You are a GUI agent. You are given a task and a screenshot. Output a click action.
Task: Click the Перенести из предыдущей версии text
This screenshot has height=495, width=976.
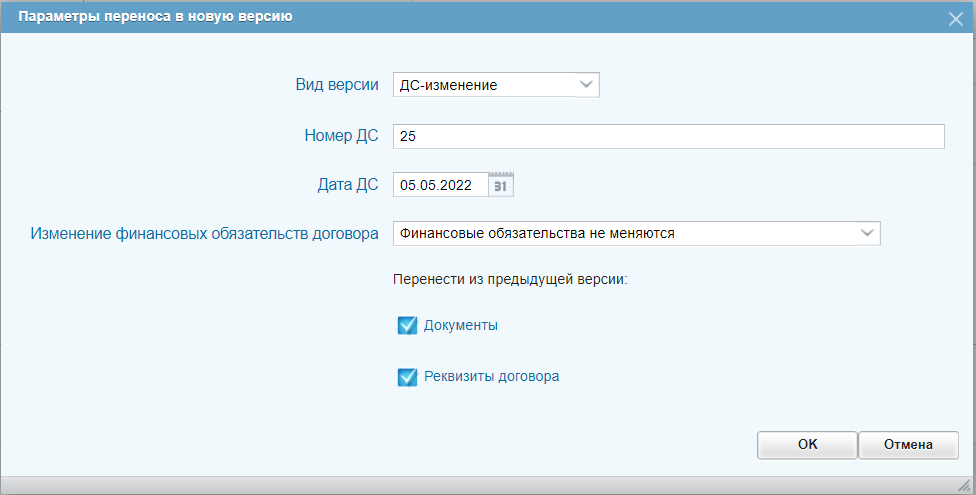tap(510, 280)
